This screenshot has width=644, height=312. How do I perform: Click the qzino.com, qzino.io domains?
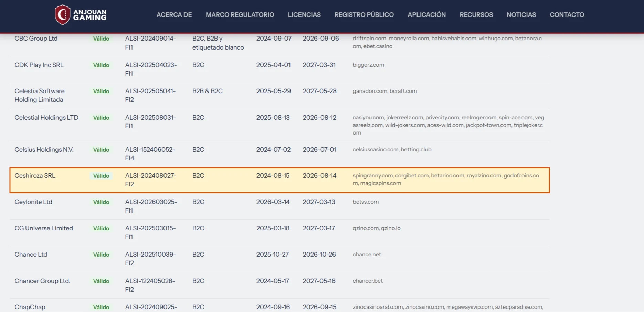click(377, 228)
